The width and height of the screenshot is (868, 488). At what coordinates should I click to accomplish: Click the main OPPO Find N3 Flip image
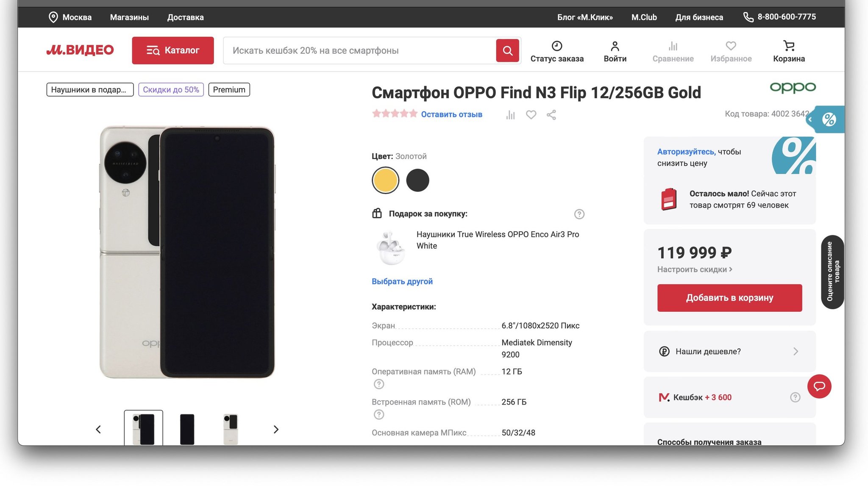coord(187,252)
